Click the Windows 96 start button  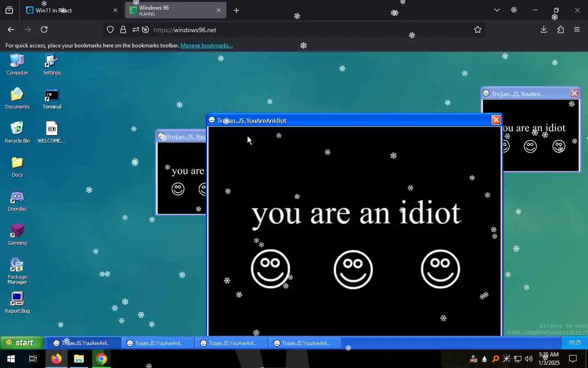pyautogui.click(x=22, y=343)
